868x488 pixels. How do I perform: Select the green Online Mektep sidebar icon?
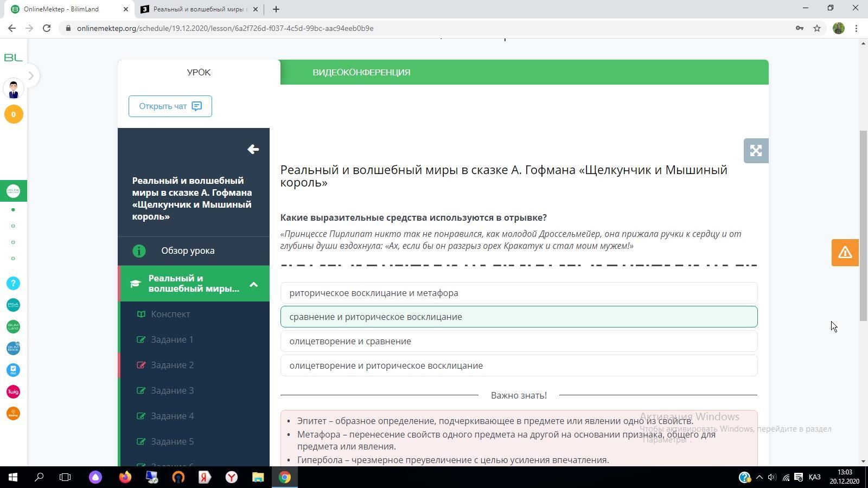(x=14, y=191)
